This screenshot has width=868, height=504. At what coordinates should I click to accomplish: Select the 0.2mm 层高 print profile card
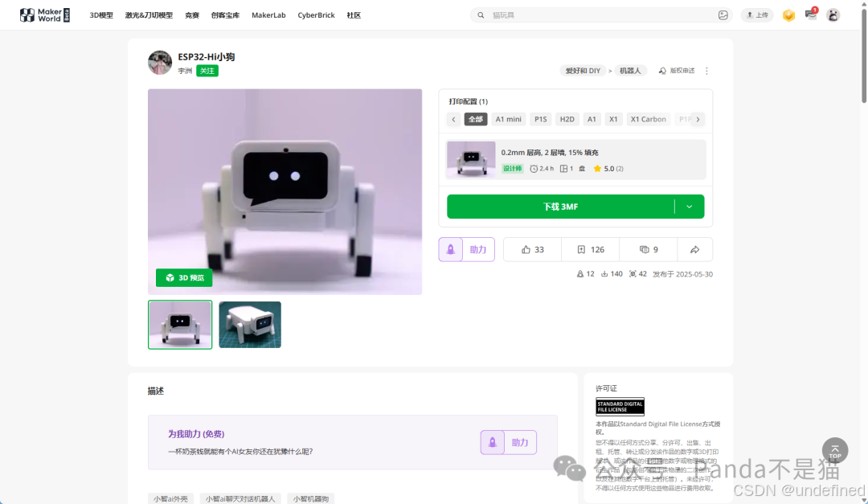[x=575, y=159]
